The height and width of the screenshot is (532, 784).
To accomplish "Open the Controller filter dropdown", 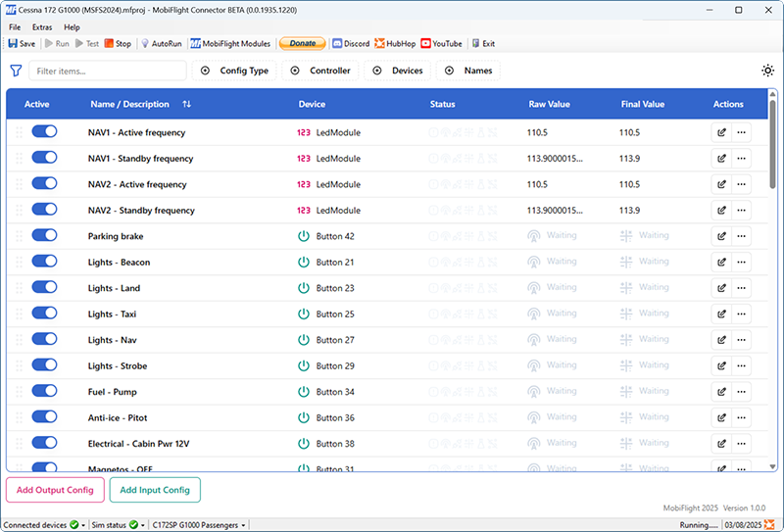I will coord(320,71).
